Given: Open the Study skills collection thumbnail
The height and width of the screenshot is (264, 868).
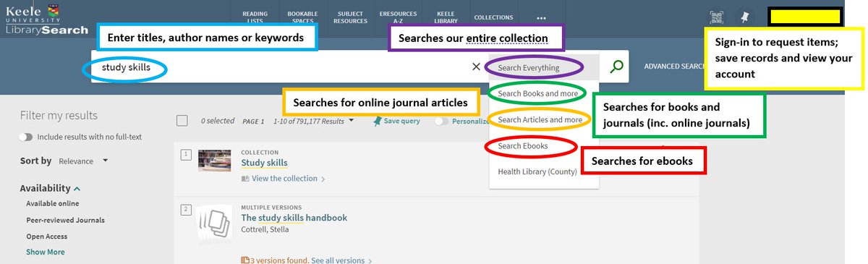Looking at the screenshot, I should point(214,160).
